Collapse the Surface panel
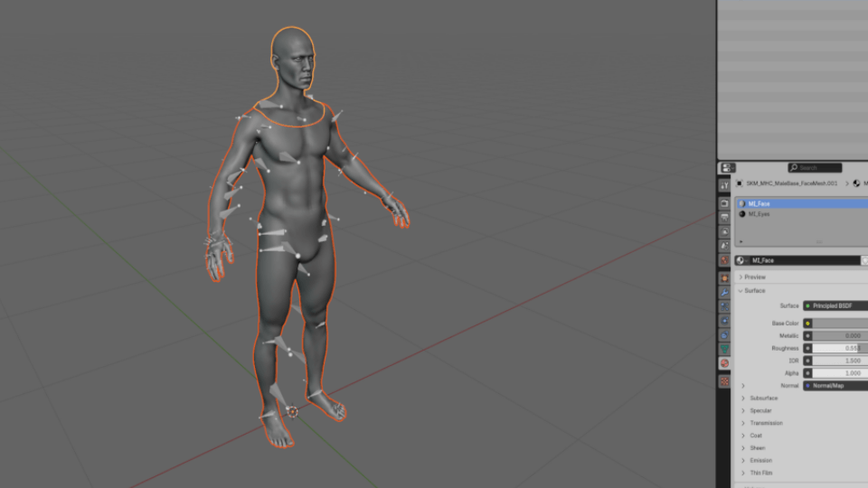This screenshot has height=488, width=868. (754, 291)
